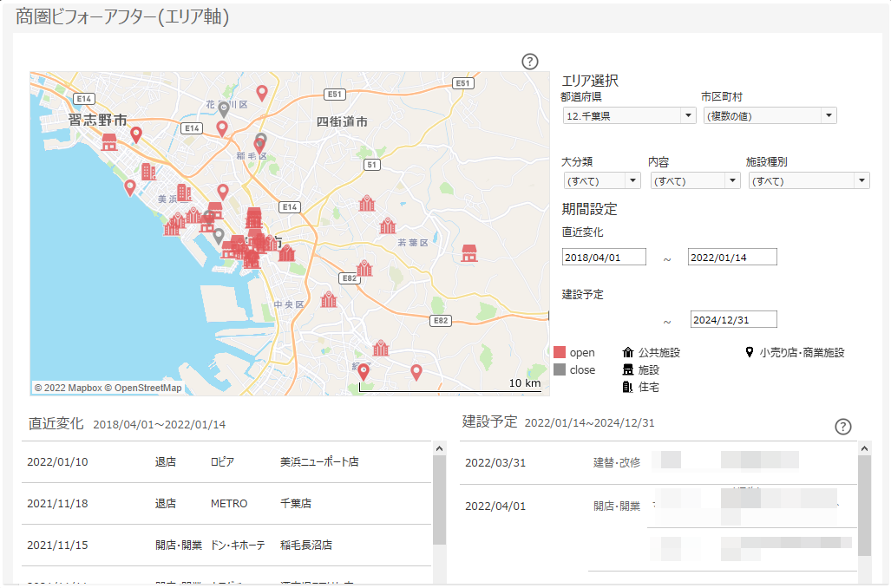
Task: Select the 2021/11/15 date cell
Action: [x=57, y=546]
